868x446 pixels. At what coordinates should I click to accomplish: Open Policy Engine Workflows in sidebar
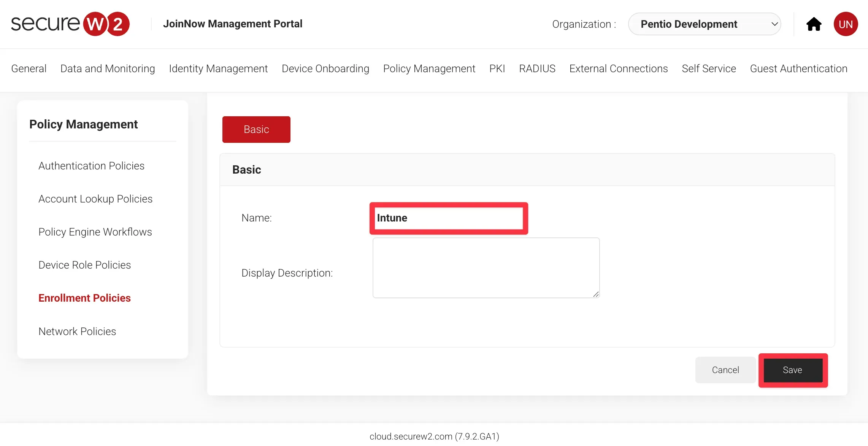95,232
